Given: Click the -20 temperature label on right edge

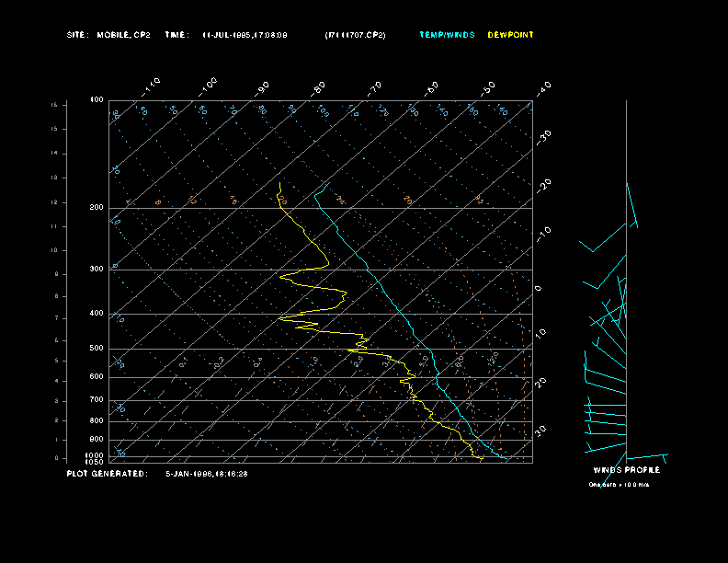Looking at the screenshot, I should pyautogui.click(x=543, y=186).
